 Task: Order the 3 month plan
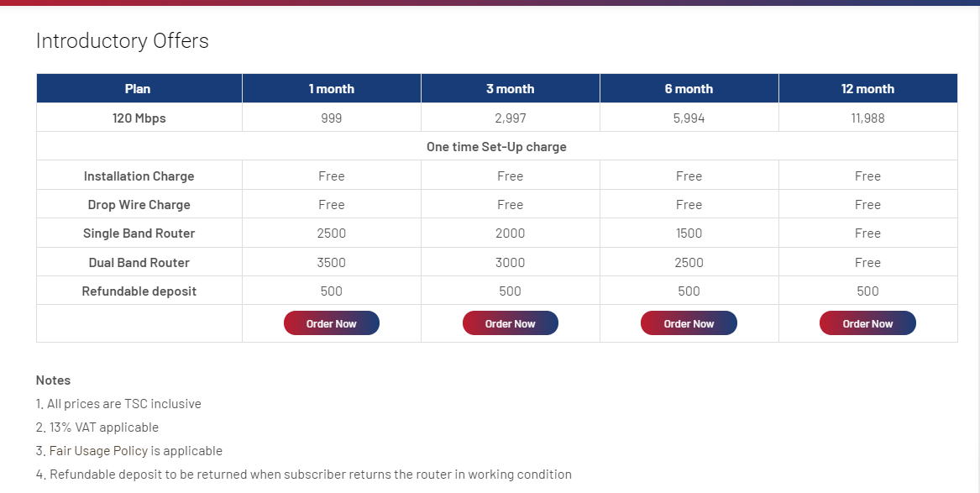coord(510,323)
